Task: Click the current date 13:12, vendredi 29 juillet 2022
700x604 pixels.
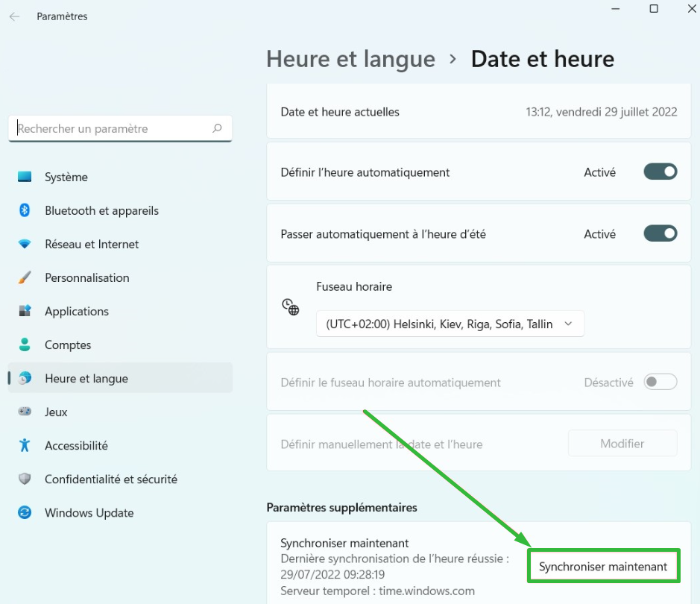Action: (x=602, y=112)
